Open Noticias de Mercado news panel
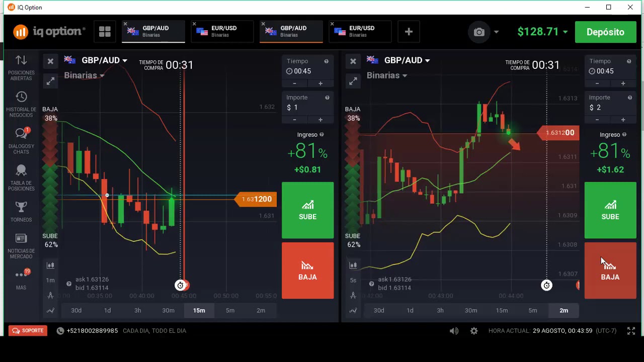The width and height of the screenshot is (644, 362). coord(21,246)
